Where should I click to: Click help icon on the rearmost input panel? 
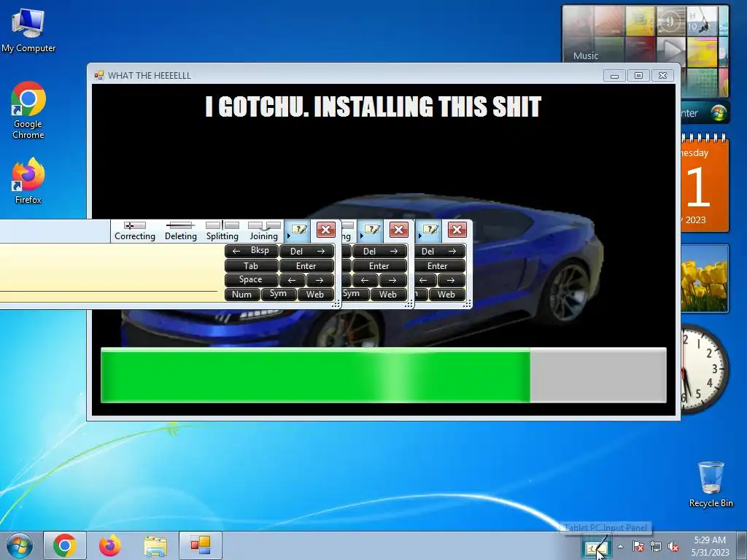(x=430, y=230)
